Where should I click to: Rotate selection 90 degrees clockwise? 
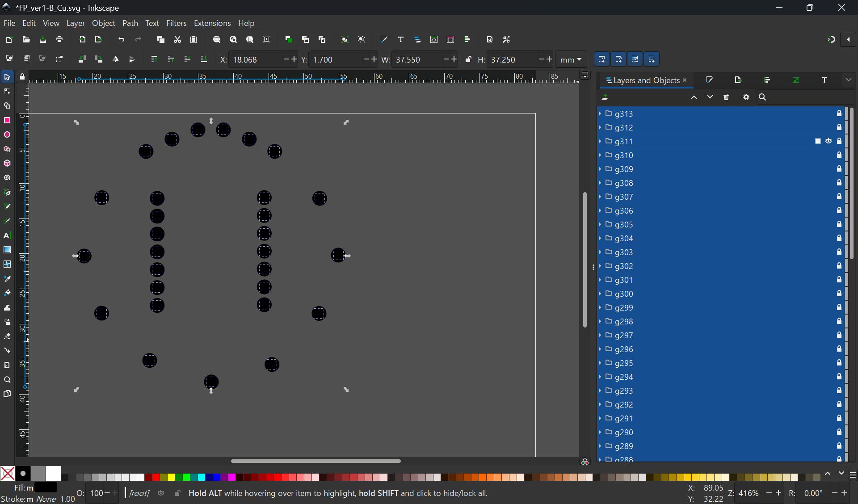pyautogui.click(x=99, y=59)
